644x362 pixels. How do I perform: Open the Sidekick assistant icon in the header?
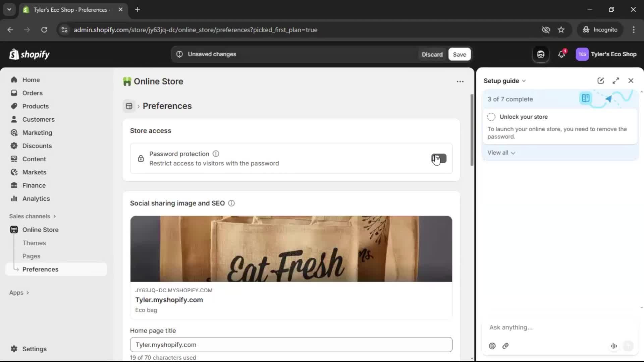(540, 54)
